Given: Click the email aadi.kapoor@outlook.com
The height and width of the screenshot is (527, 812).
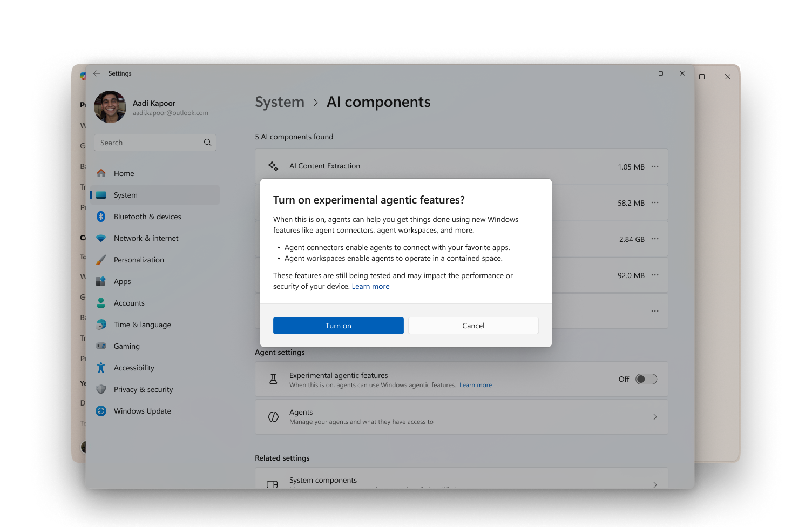Looking at the screenshot, I should [x=171, y=113].
